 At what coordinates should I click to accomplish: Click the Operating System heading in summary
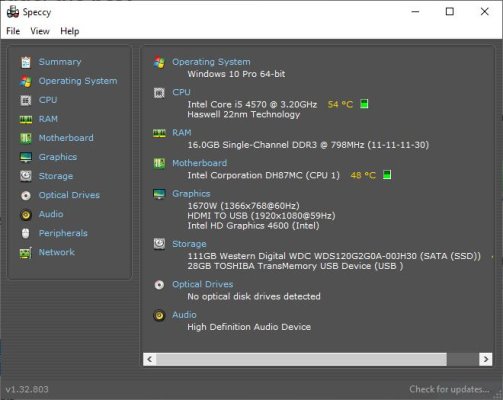coord(211,62)
